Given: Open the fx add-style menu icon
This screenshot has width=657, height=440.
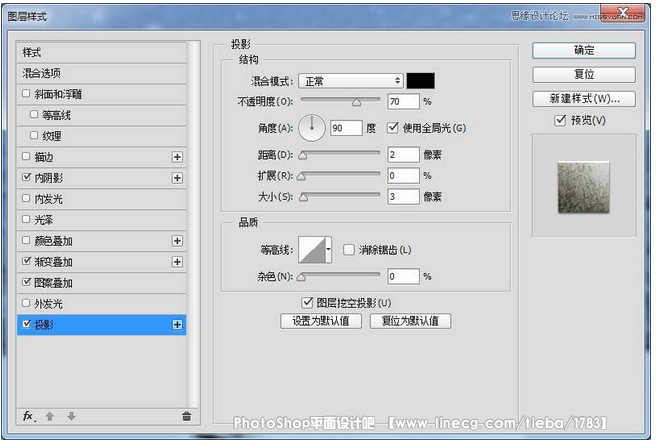Looking at the screenshot, I should tap(28, 416).
